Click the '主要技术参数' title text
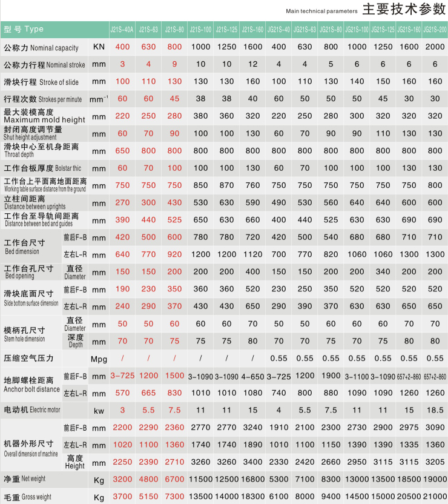The width and height of the screenshot is (448, 504). (x=404, y=9)
